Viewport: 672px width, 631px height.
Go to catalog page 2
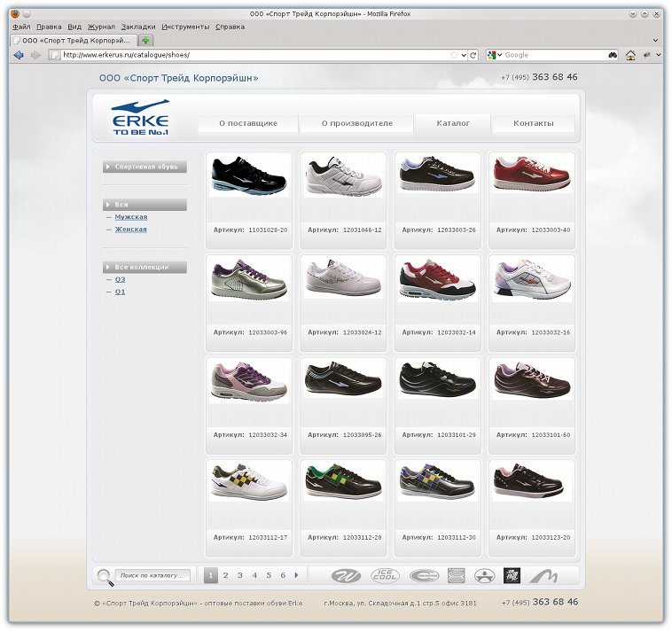[x=225, y=575]
